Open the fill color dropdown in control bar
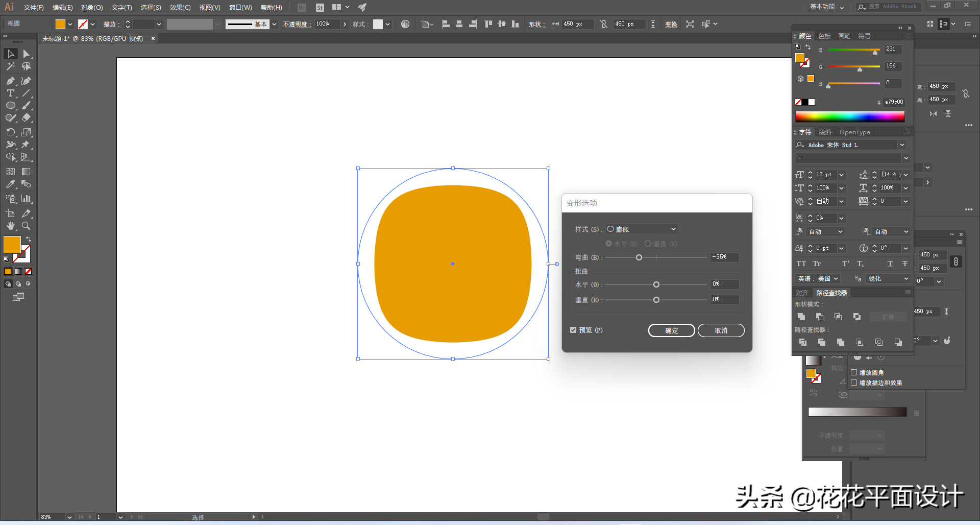Viewport: 980px width, 525px height. (70, 24)
